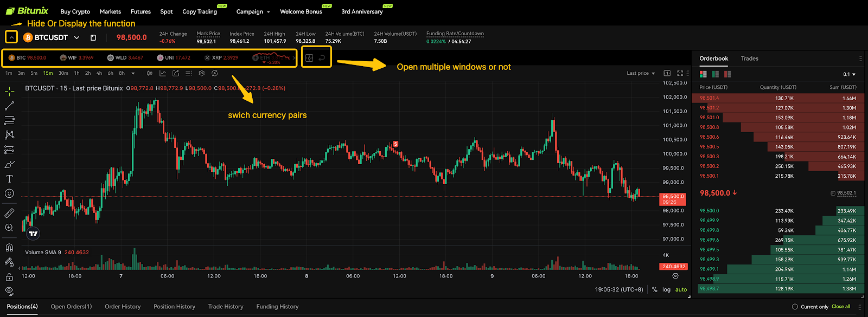The width and height of the screenshot is (868, 317).
Task: Select the XABCD pattern tool
Action: [x=9, y=135]
